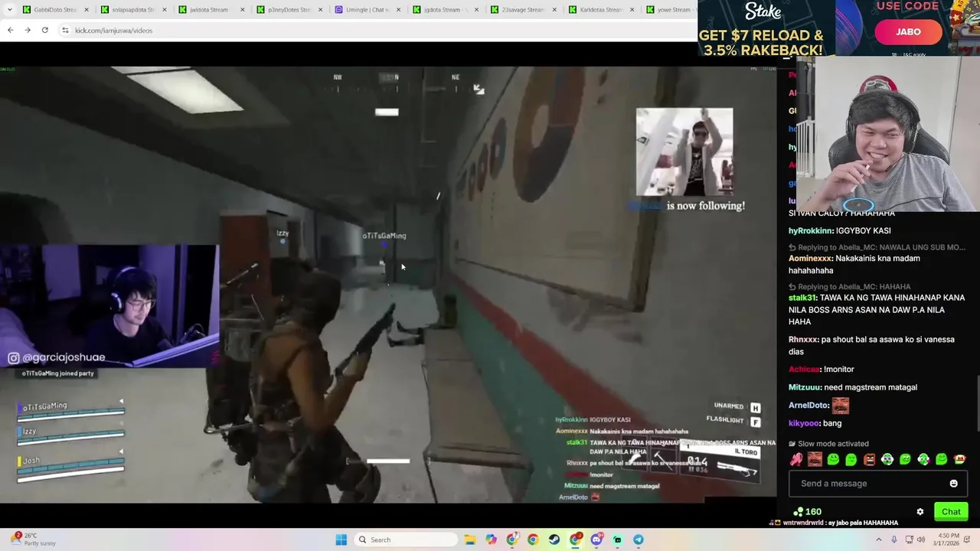
Task: Go back using the browser back arrow
Action: [10, 30]
